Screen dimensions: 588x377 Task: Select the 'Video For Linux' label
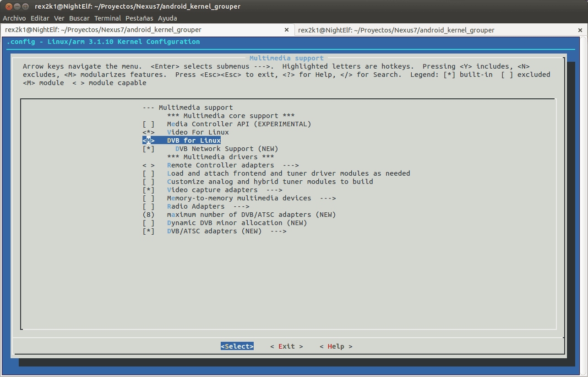click(x=198, y=132)
